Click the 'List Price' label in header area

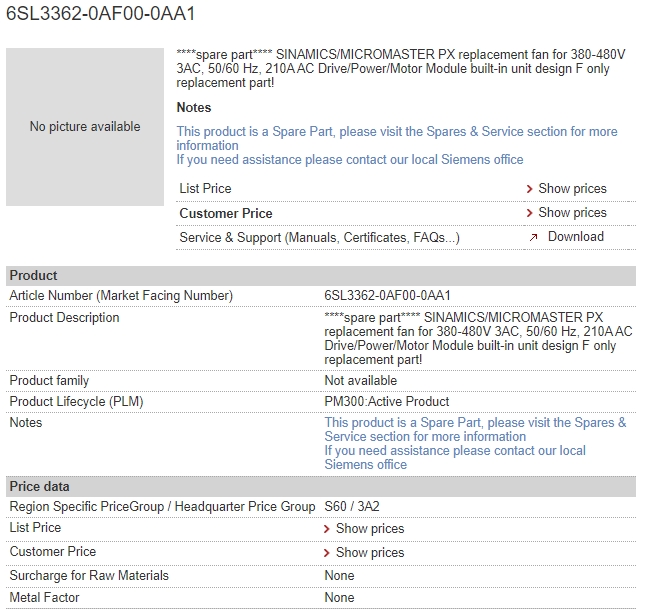click(205, 189)
